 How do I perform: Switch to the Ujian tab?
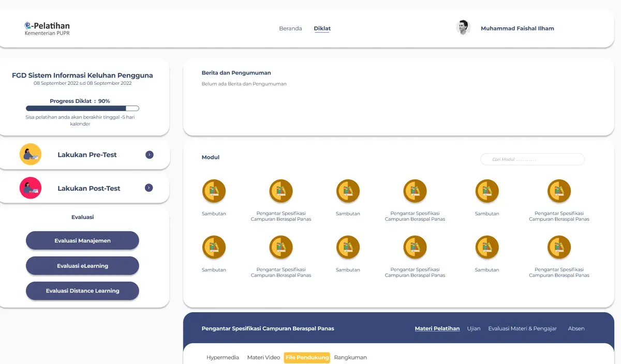(x=474, y=328)
